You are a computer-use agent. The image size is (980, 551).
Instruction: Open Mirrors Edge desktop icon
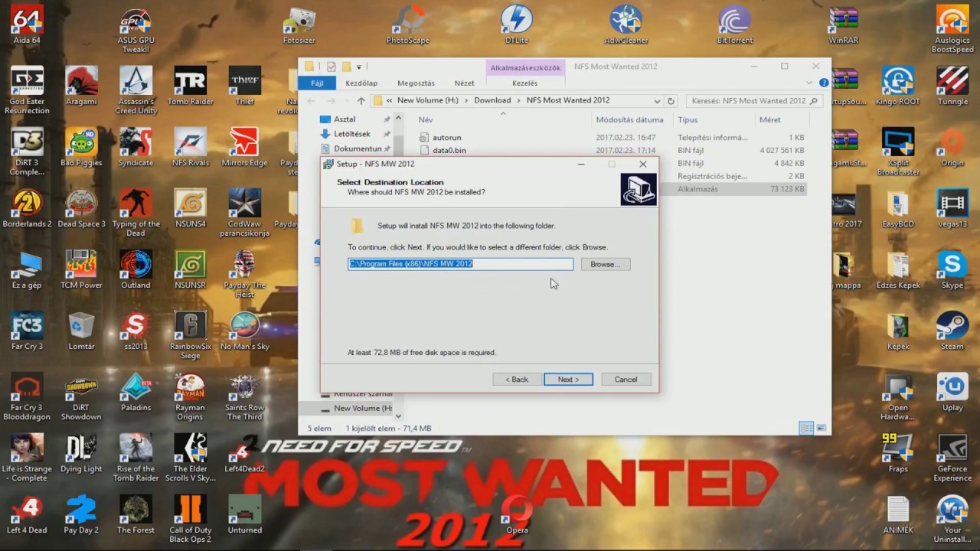244,148
